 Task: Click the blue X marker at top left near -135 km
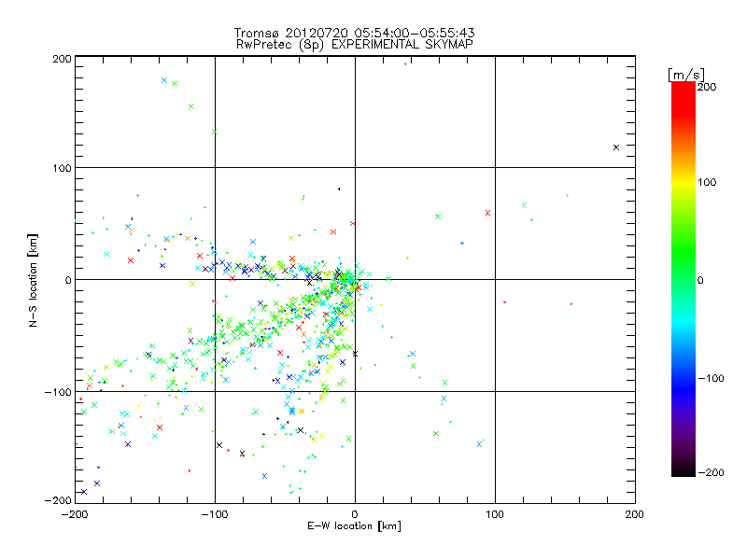[x=164, y=80]
